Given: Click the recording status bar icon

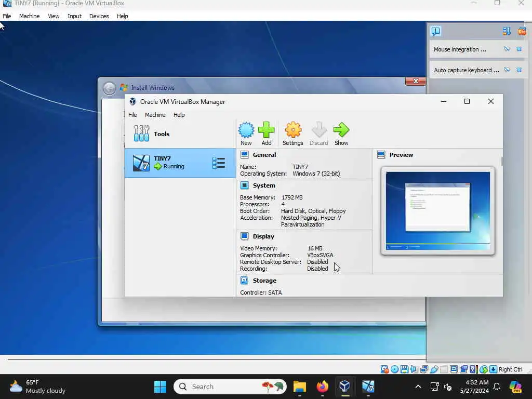Looking at the screenshot, I should (463, 369).
